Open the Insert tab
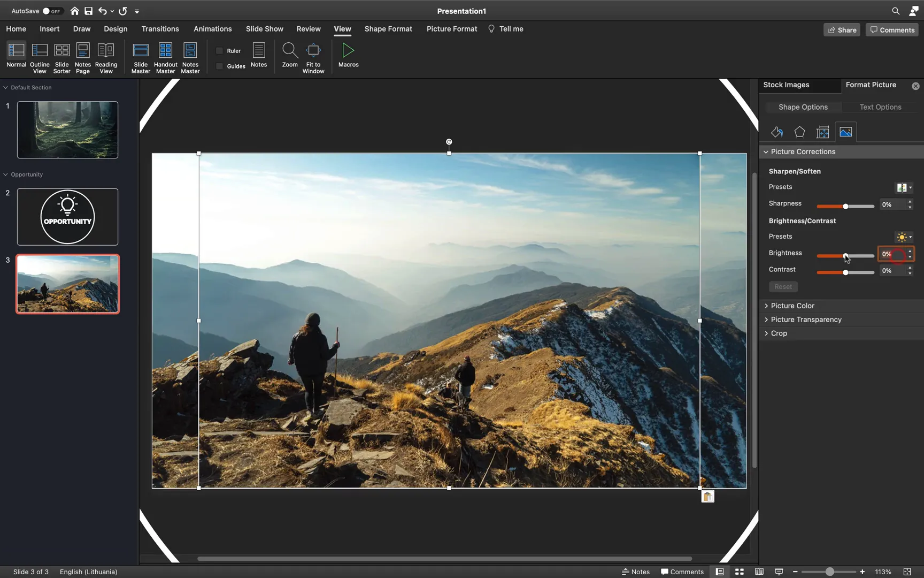Viewport: 924px width, 578px height. [49, 29]
